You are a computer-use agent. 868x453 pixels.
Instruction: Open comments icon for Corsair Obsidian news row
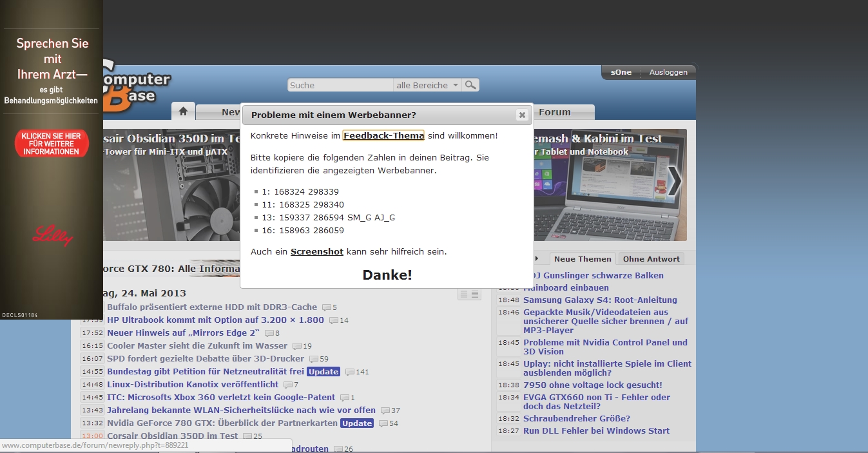click(x=247, y=436)
